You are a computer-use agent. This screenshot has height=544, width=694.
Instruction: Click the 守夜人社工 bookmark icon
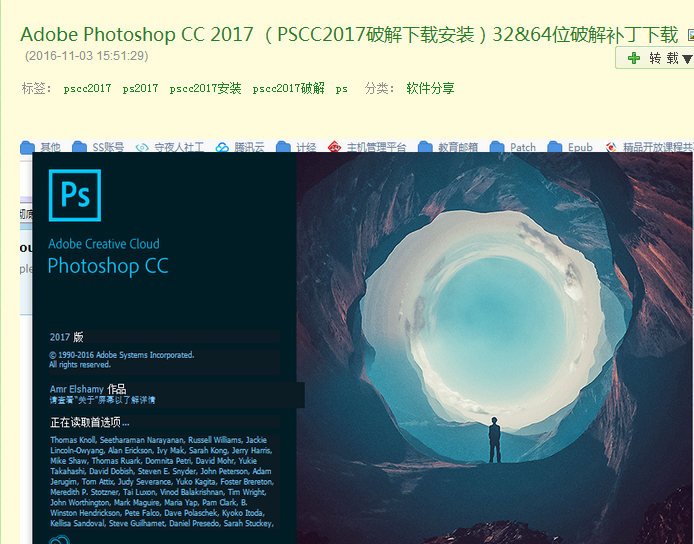[x=142, y=147]
